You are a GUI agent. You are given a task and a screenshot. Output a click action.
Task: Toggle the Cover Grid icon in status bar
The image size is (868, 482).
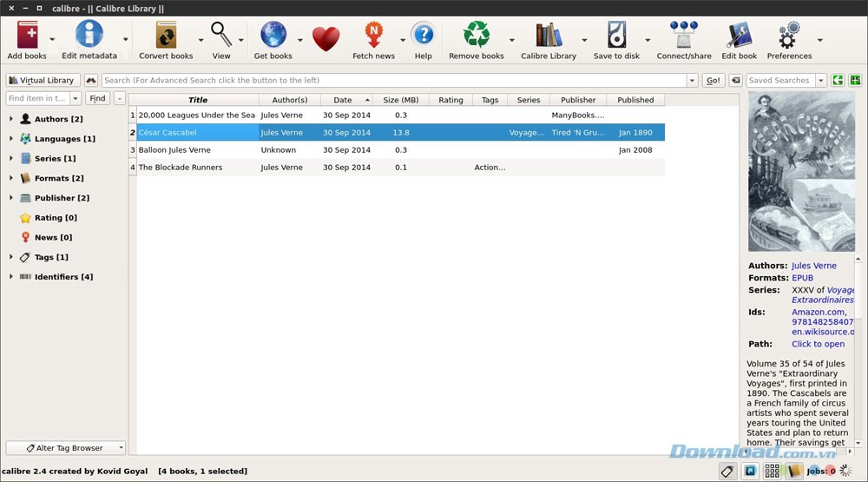(x=773, y=471)
